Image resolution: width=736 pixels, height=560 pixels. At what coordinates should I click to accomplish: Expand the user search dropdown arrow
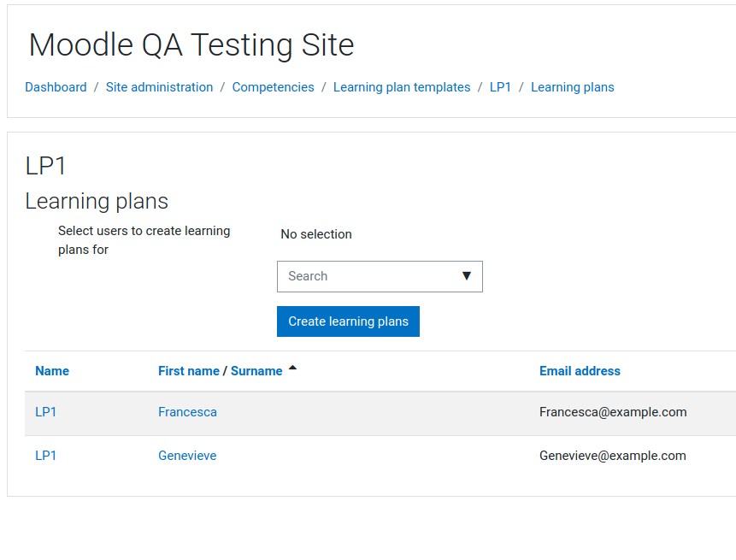coord(466,276)
